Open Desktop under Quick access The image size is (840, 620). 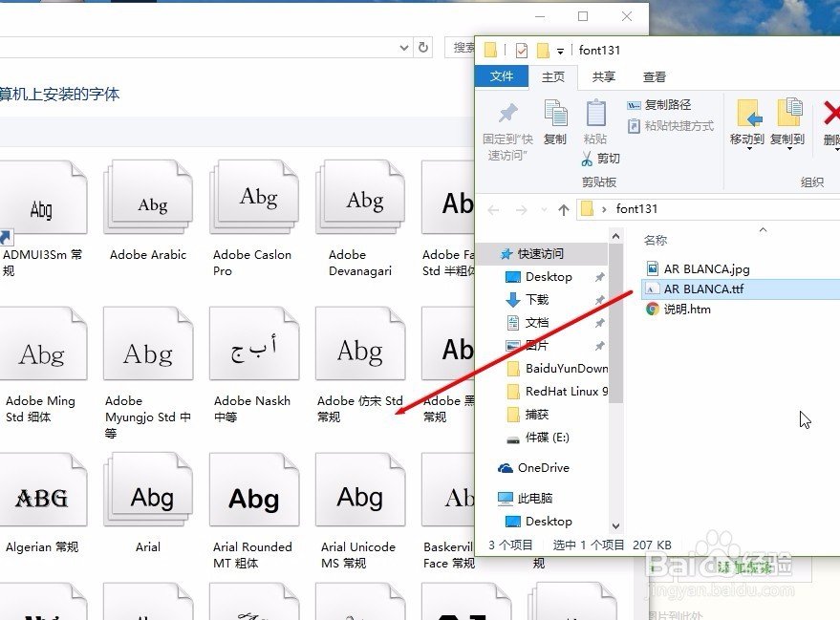tap(549, 277)
